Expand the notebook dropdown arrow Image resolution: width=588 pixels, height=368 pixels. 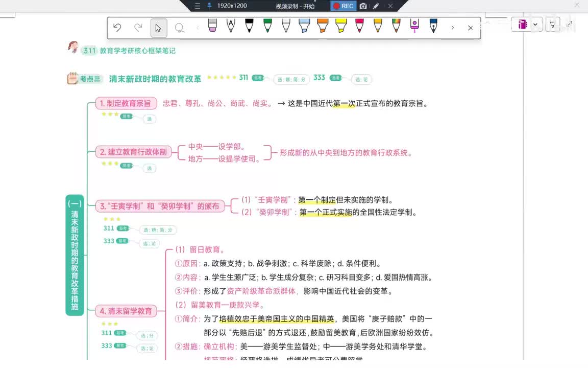(x=535, y=25)
